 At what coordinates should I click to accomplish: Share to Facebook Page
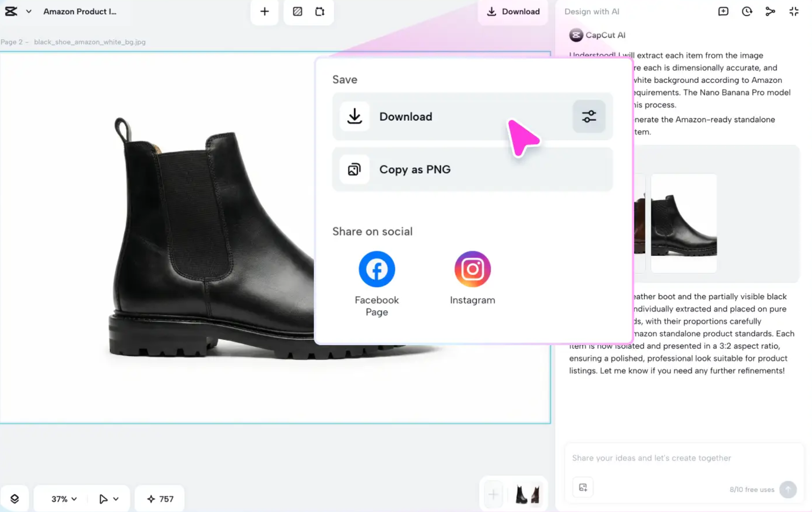point(377,269)
